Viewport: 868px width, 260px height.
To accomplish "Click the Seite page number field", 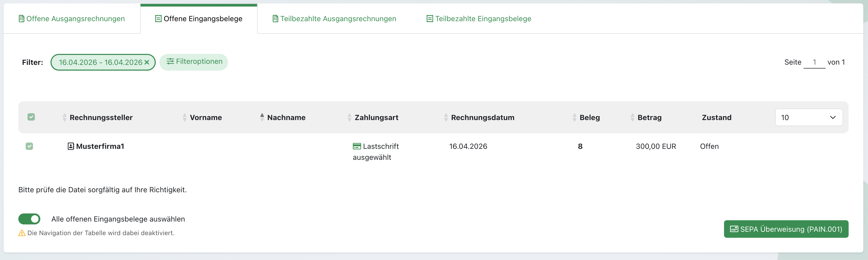I will 814,62.
